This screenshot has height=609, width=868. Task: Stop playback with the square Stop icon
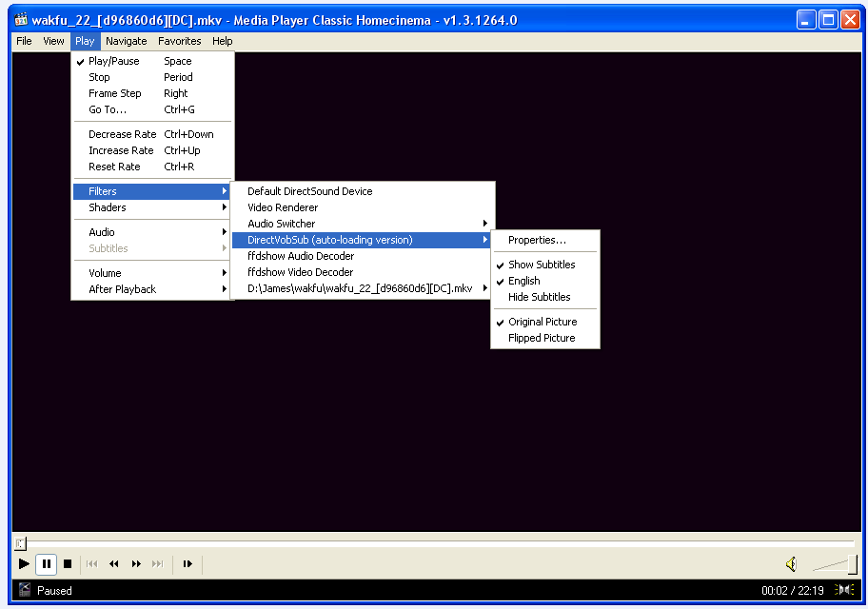coord(68,564)
